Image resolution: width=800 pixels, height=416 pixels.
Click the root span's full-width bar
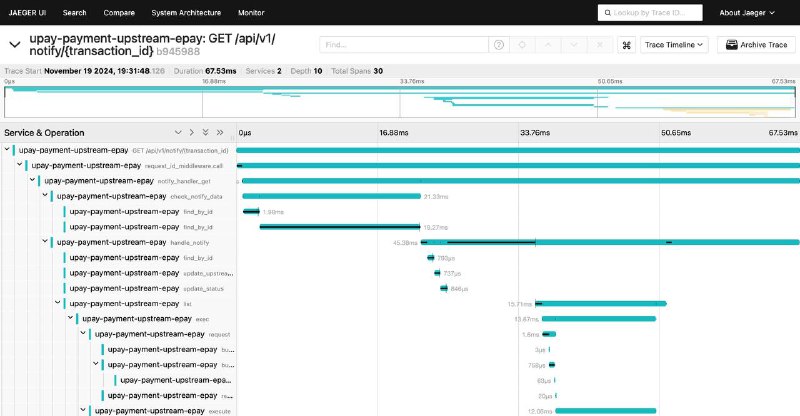pos(518,150)
